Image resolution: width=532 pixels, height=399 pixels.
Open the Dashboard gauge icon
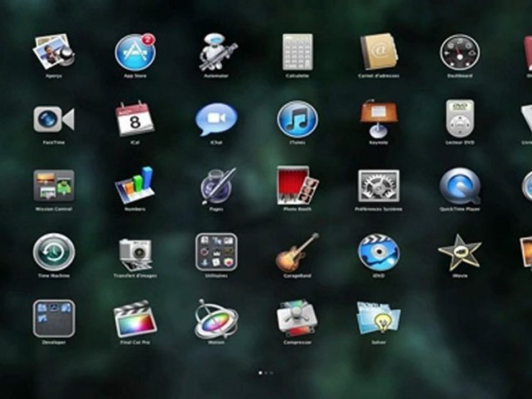[460, 52]
